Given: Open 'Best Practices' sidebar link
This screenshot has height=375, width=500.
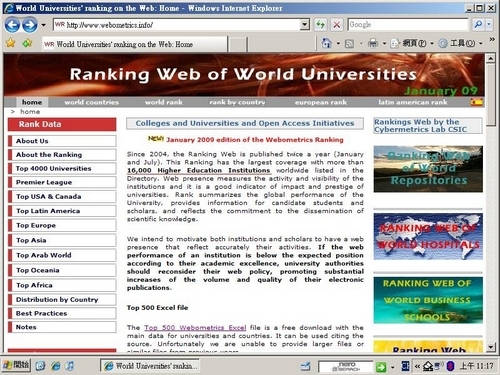Looking at the screenshot, I should [x=62, y=313].
